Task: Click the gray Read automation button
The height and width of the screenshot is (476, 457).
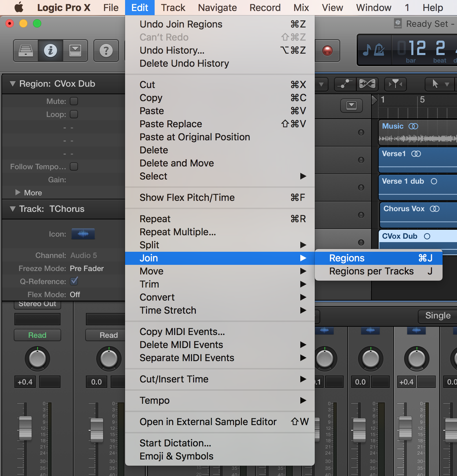Action: pos(109,335)
